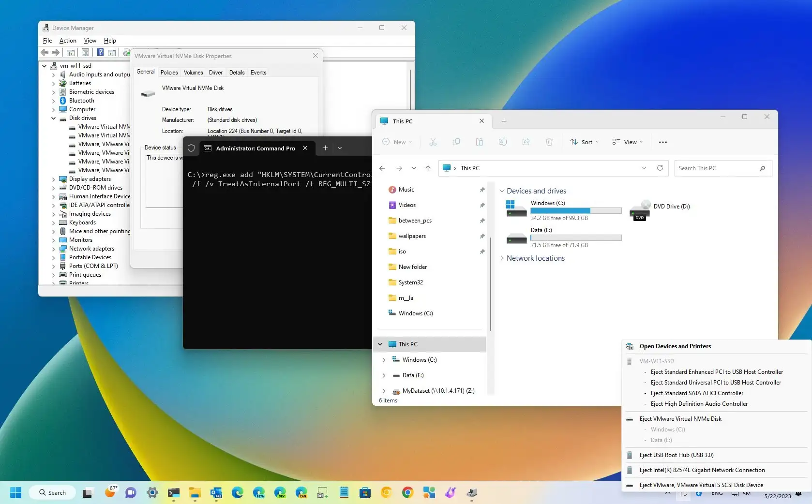Image resolution: width=812 pixels, height=504 pixels.
Task: Click the Forward arrow in Device Manager toolbar
Action: pyautogui.click(x=56, y=52)
